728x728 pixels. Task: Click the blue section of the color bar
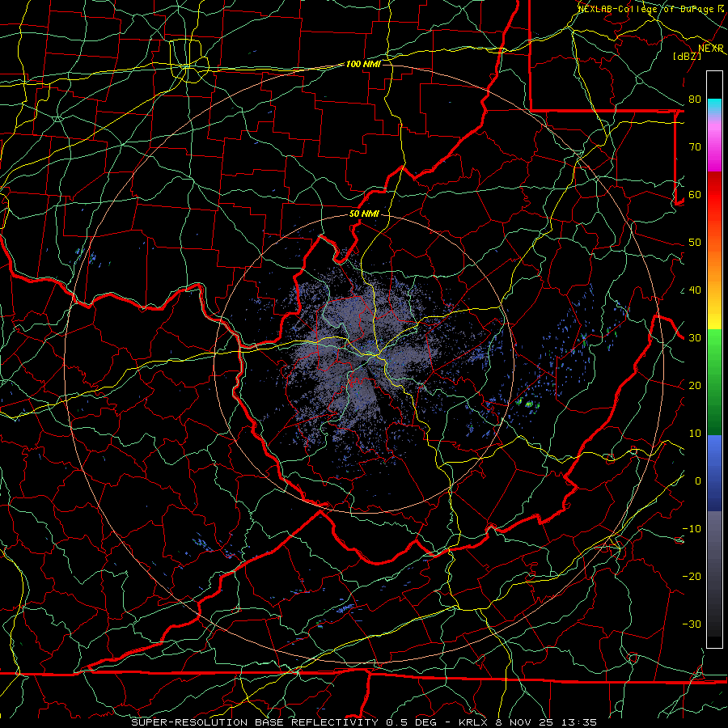pyautogui.click(x=714, y=472)
